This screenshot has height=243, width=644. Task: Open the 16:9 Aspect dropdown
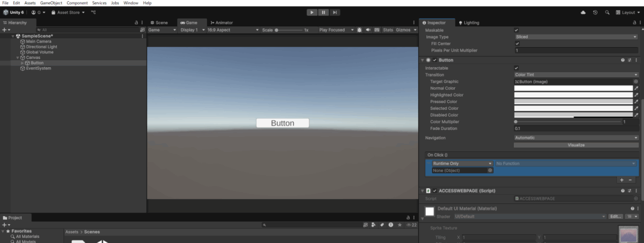(x=233, y=30)
